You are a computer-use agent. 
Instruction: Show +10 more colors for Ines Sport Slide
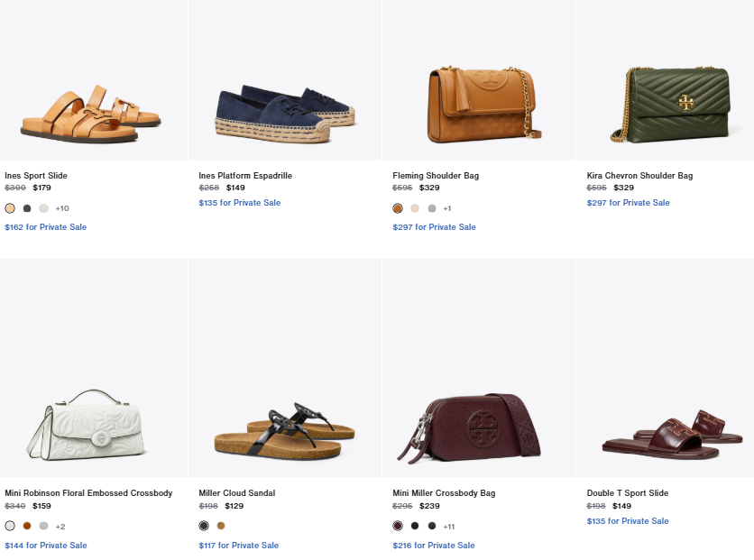[62, 208]
